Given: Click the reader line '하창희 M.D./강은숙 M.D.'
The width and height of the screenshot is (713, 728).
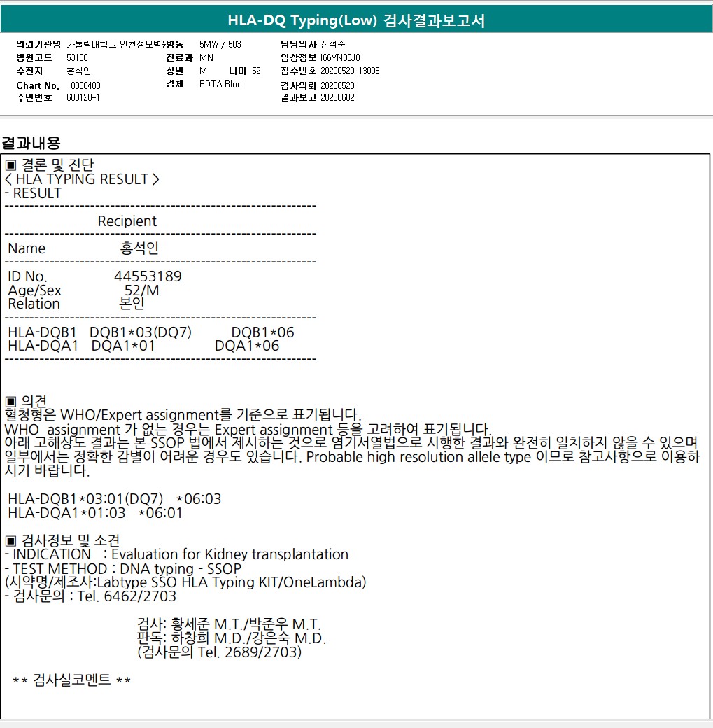Looking at the screenshot, I should click(248, 638).
